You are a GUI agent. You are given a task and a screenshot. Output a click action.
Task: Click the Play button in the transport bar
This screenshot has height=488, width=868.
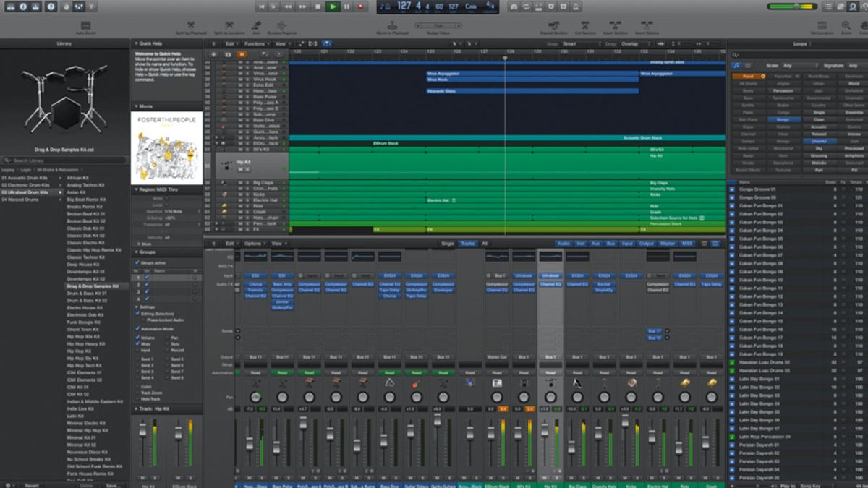332,7
